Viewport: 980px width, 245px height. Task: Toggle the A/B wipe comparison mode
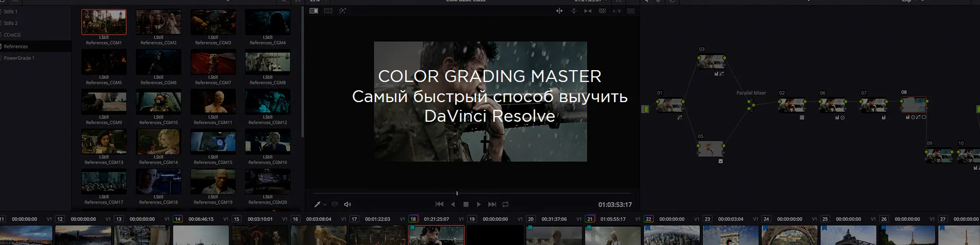(617, 11)
